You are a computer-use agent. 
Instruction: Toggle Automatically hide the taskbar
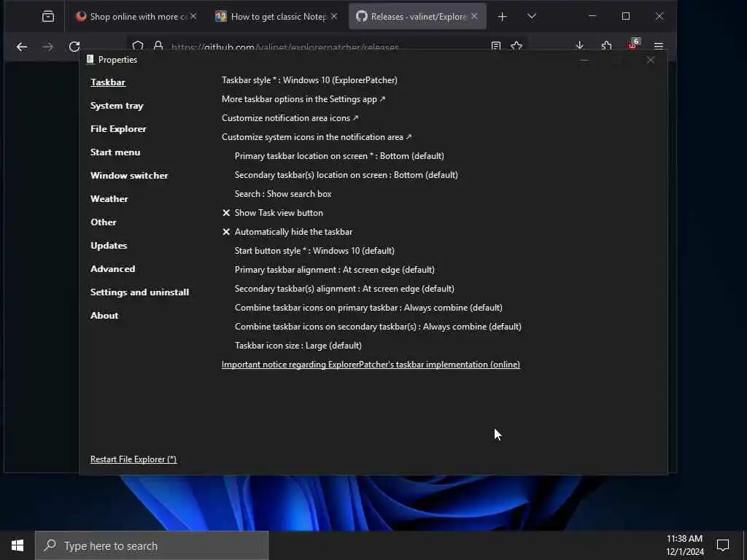tap(287, 232)
